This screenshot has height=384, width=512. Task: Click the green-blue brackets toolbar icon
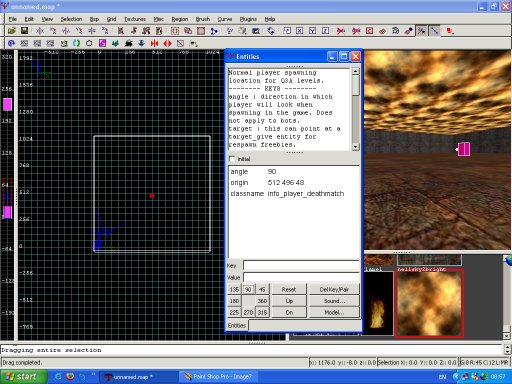tap(76, 43)
